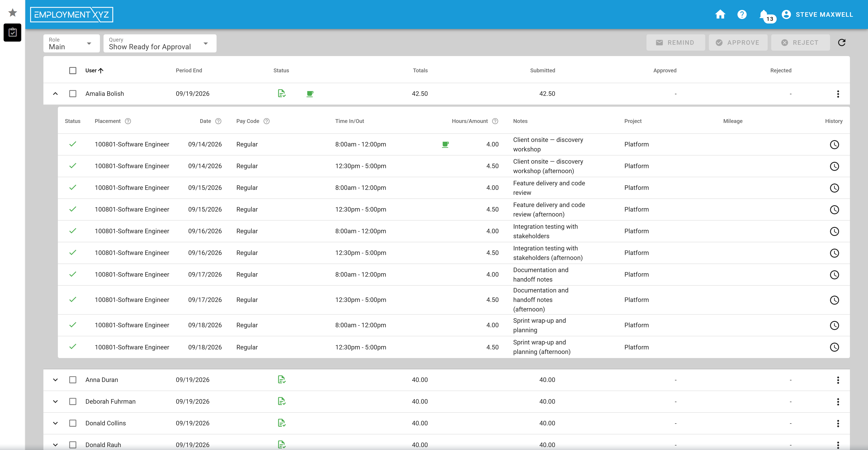Check the Donald Rauh row checkbox
The width and height of the screenshot is (868, 450).
point(73,445)
